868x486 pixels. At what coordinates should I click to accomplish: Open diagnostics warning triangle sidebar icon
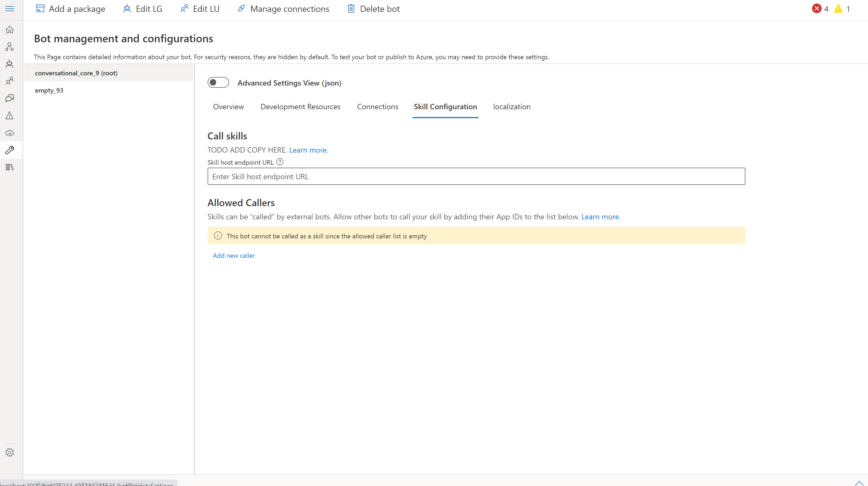coord(10,116)
